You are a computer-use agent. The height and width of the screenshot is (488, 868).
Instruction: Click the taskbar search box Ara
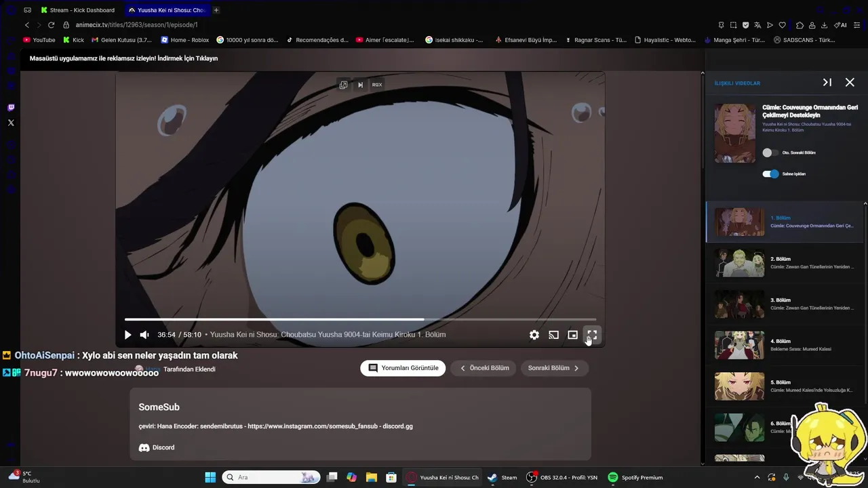pyautogui.click(x=271, y=477)
